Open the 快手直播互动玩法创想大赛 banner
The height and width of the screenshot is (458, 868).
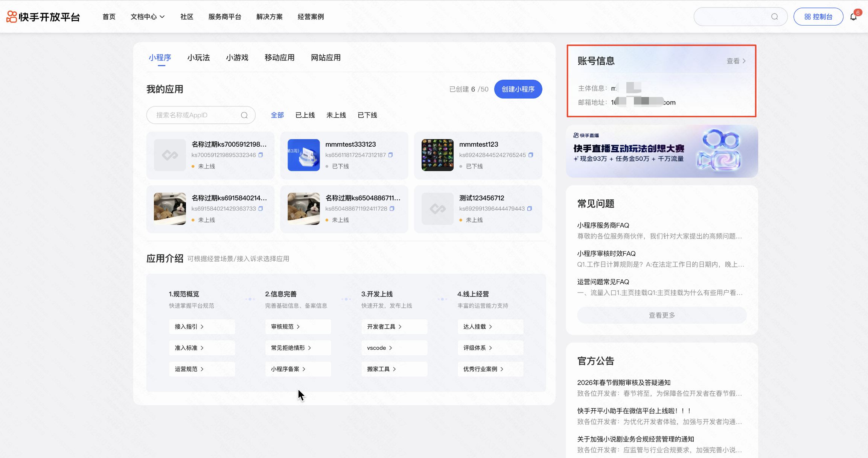point(662,151)
